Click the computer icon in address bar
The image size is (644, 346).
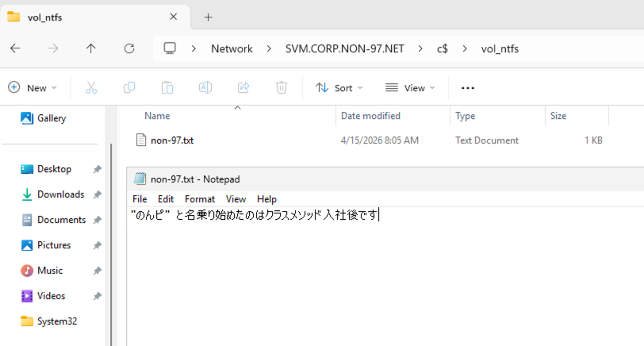pos(170,48)
